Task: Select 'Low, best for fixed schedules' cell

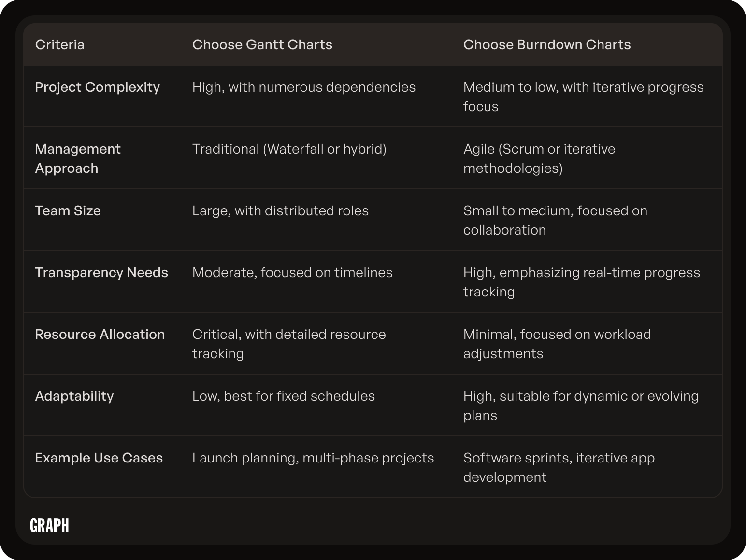Action: click(x=284, y=396)
